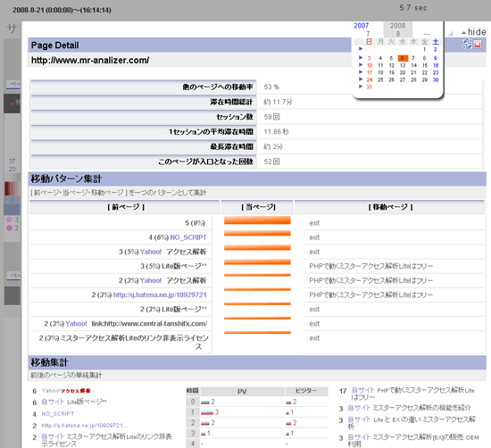Screen dimensions: 491x448
Task: Open http://q.hatena.ne.jp/10929721... link in bottom list
Action: tap(85, 426)
